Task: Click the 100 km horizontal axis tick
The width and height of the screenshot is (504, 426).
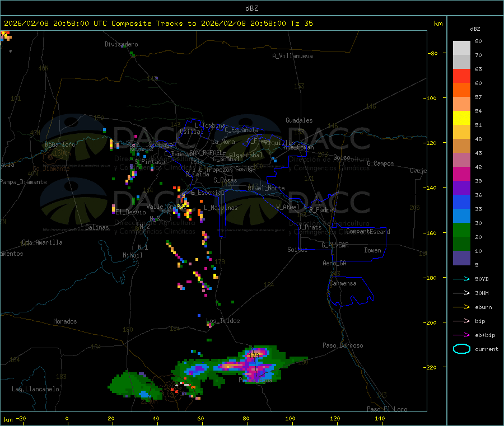Action: tap(290, 418)
